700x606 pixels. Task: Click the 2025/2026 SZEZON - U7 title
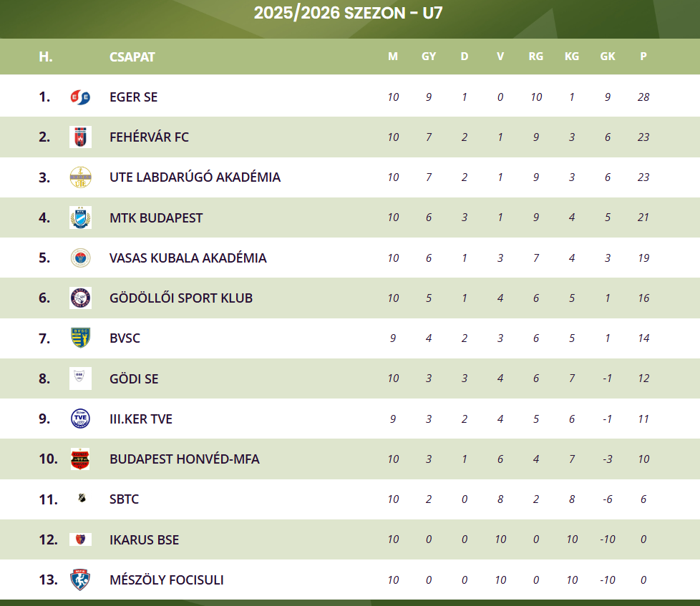coord(349,13)
